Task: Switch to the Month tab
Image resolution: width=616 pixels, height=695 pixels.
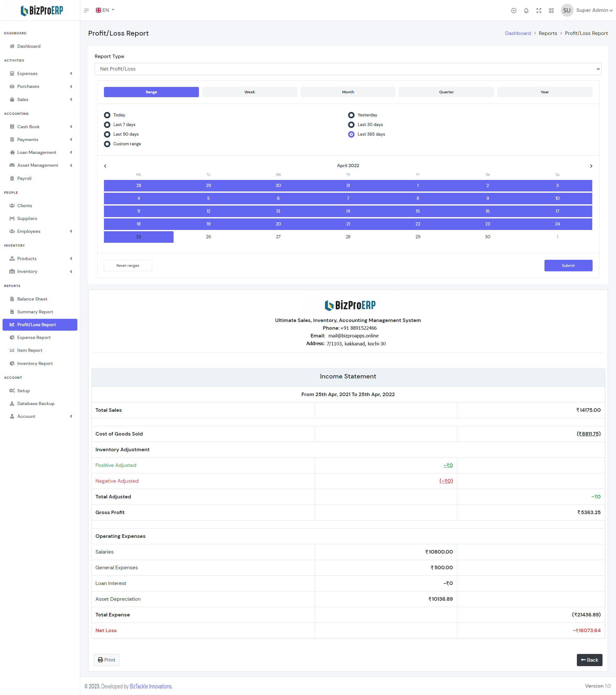Action: (348, 92)
